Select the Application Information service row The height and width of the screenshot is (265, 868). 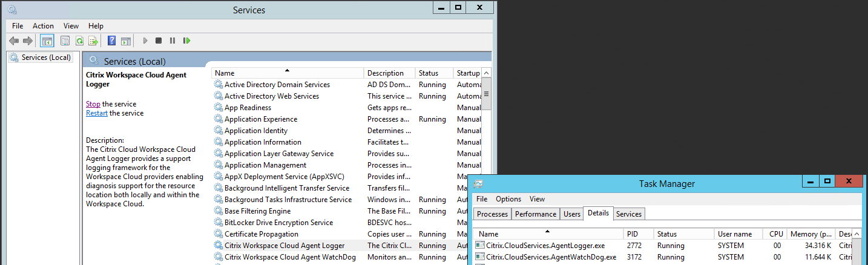tap(347, 142)
